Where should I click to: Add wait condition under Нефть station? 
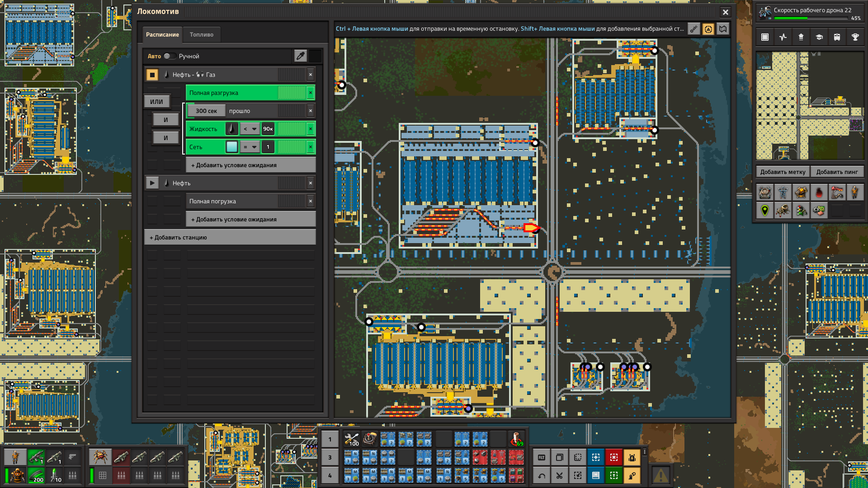click(251, 219)
